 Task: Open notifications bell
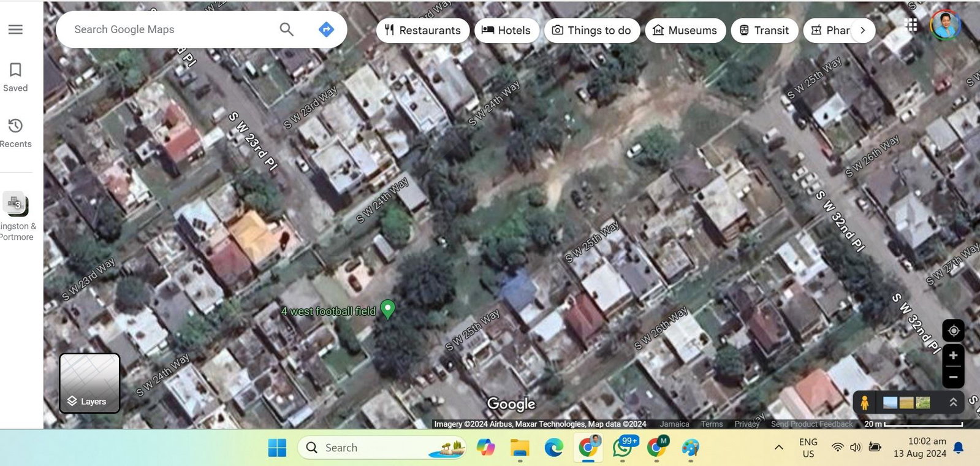(x=959, y=448)
